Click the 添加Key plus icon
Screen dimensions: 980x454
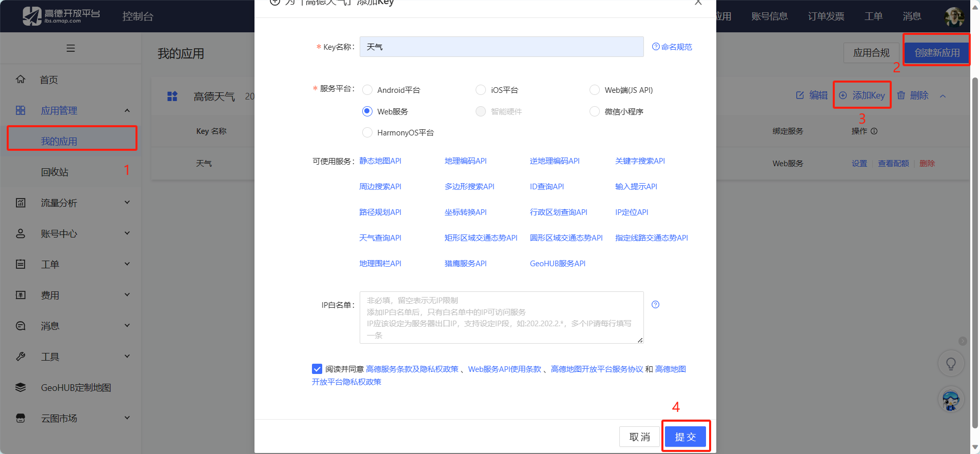tap(843, 95)
